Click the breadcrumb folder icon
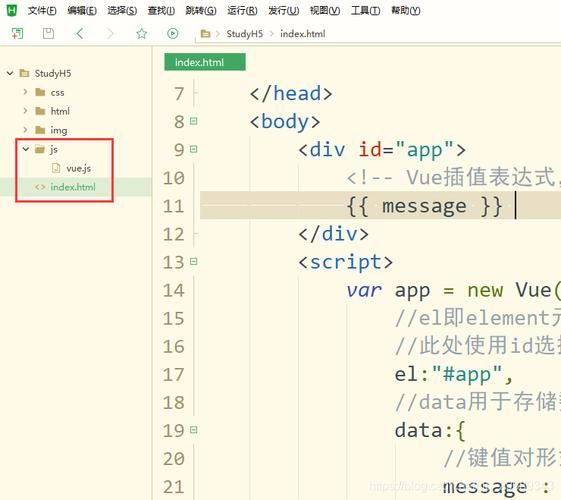Viewport: 561px width, 500px height. (x=205, y=34)
